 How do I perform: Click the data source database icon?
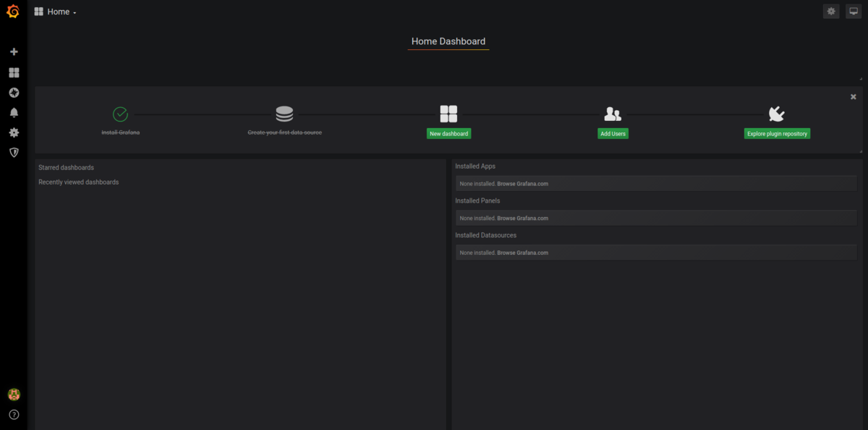point(284,114)
